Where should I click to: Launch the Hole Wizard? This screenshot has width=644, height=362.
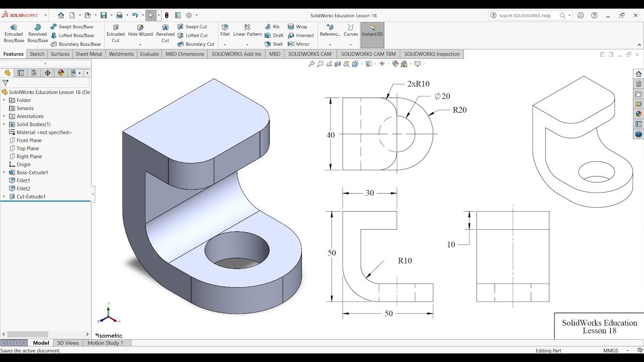140,31
